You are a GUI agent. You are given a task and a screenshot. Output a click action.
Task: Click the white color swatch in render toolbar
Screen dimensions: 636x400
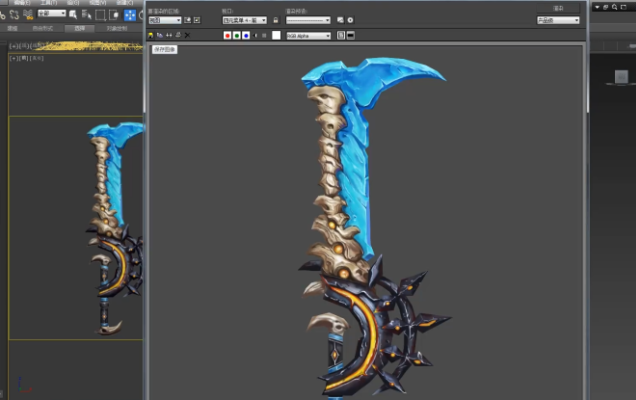point(275,35)
